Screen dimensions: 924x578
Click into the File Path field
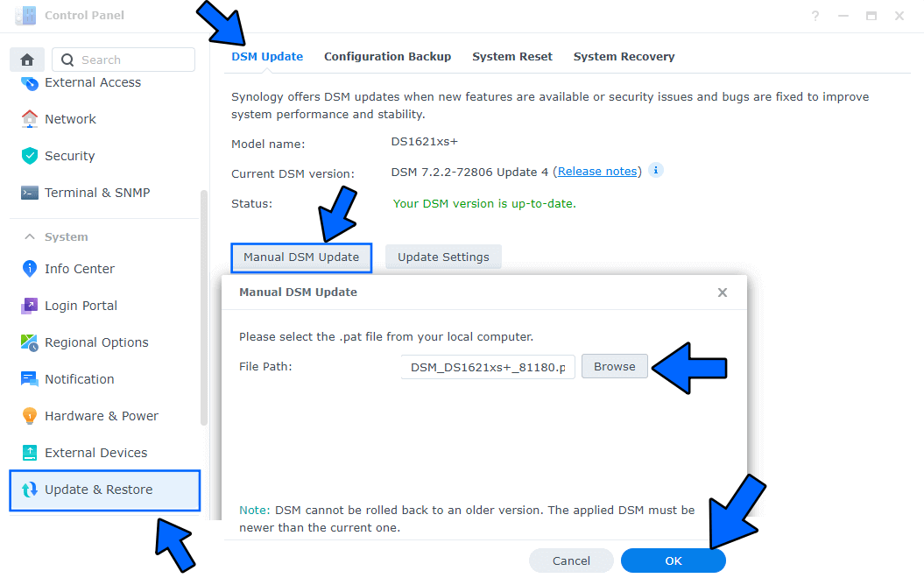488,367
